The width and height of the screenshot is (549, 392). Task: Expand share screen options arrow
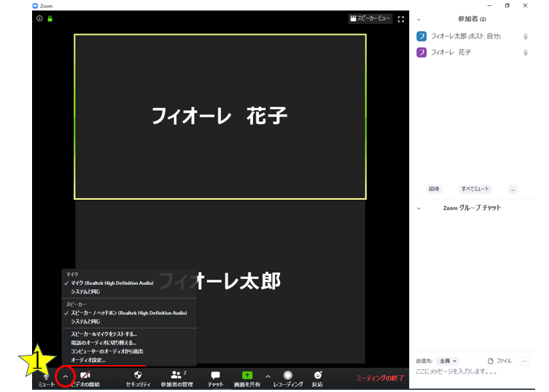(x=268, y=377)
